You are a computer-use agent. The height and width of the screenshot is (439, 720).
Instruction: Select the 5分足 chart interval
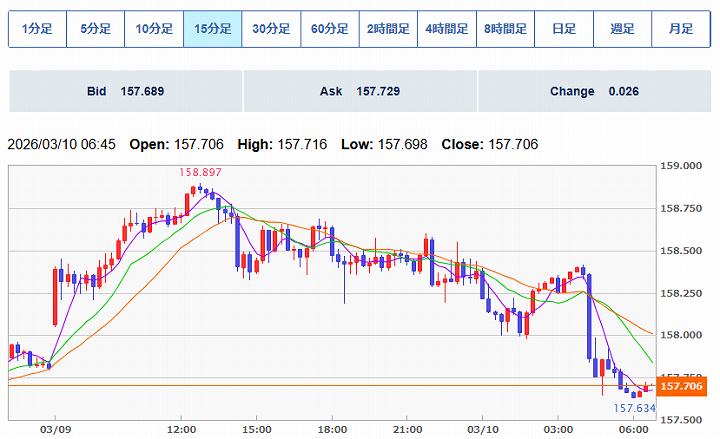point(95,29)
